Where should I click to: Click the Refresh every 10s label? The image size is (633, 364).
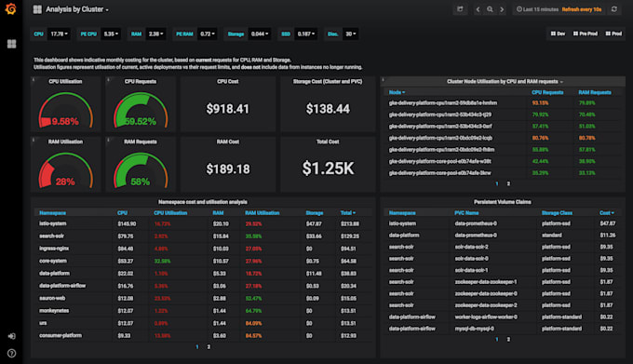click(581, 9)
